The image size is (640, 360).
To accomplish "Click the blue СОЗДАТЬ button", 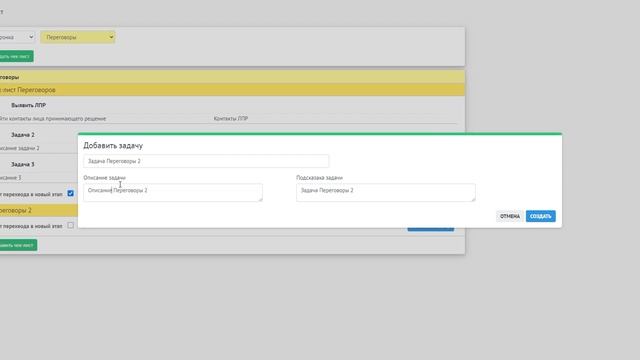I will tap(540, 216).
